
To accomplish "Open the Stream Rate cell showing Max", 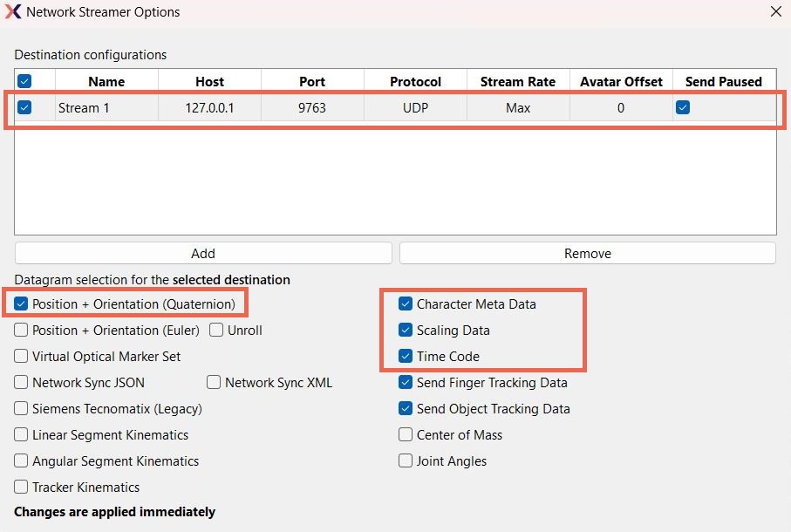I will [x=518, y=108].
